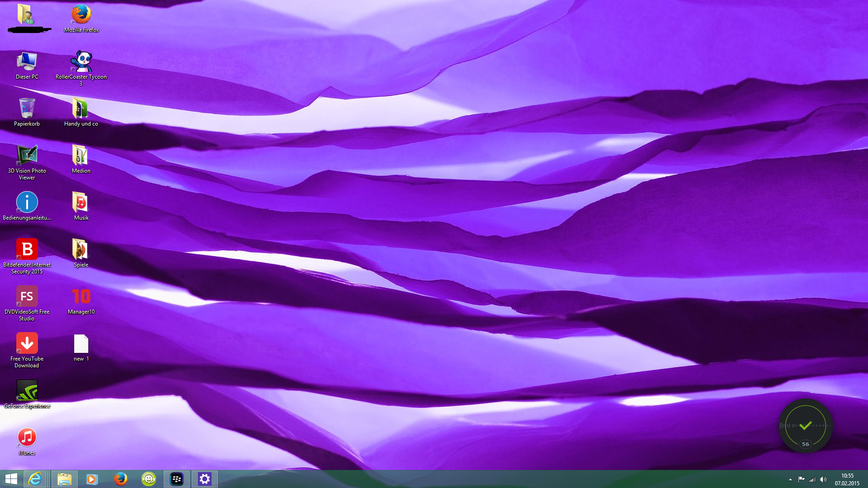868x488 pixels.
Task: Launch Internet Explorer from the taskbar
Action: (35, 479)
